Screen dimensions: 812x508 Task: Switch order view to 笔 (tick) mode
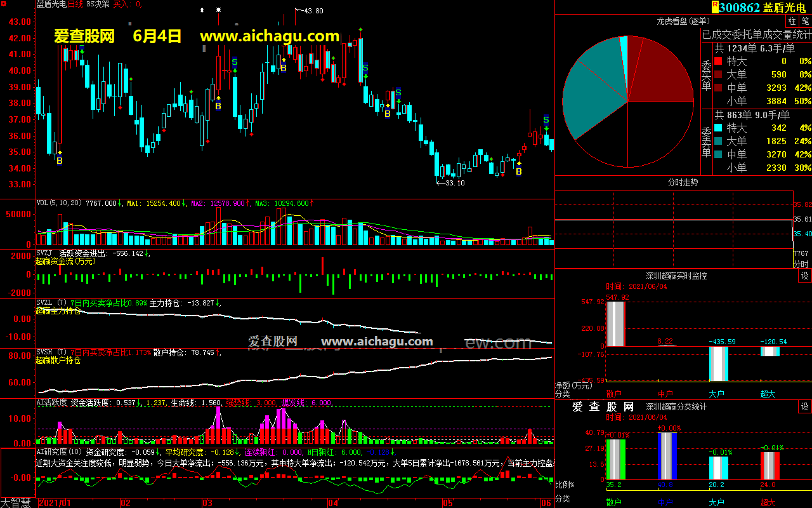coord(805,21)
